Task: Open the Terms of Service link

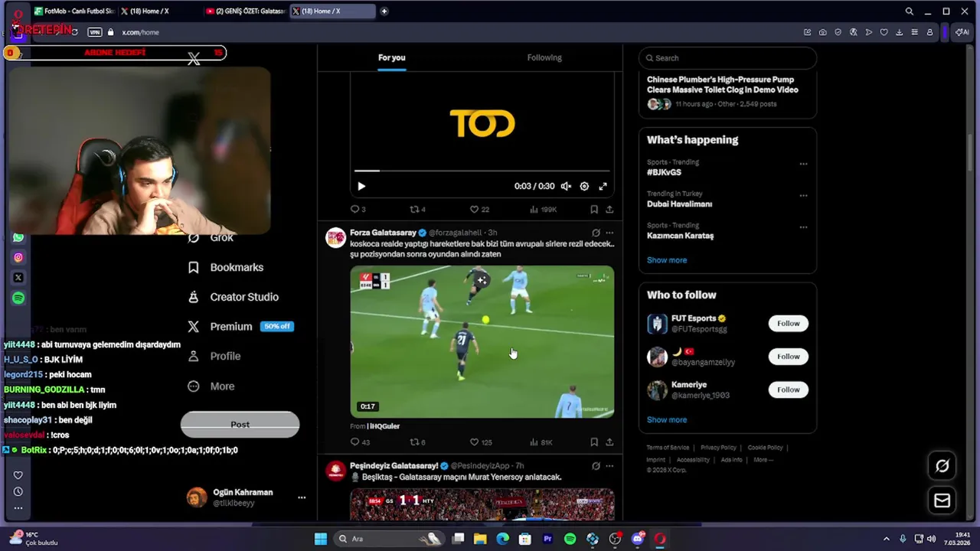Action: pos(668,448)
